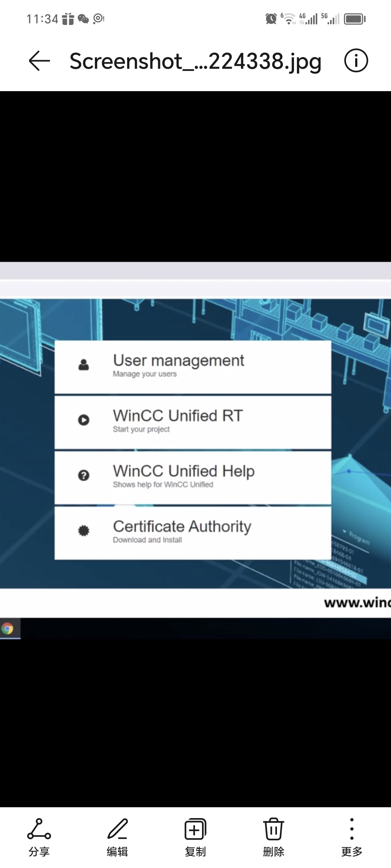
Task: Click the question mark icon for Help
Action: click(84, 475)
